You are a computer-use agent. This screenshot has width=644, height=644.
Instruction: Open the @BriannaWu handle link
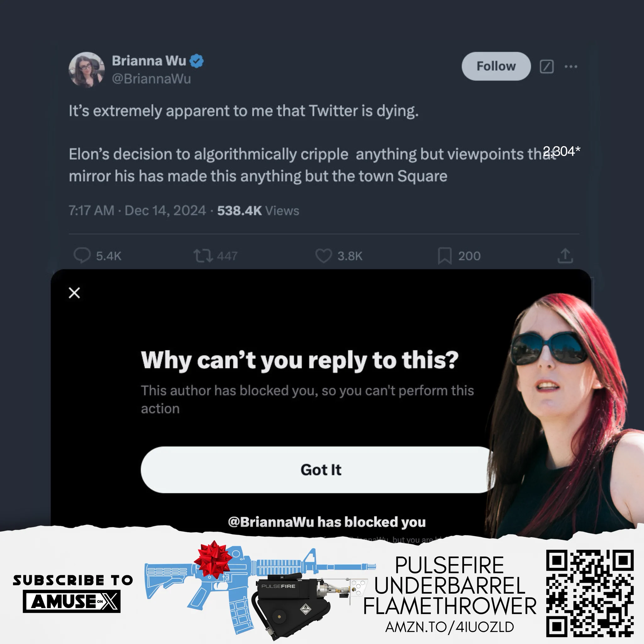click(x=151, y=79)
